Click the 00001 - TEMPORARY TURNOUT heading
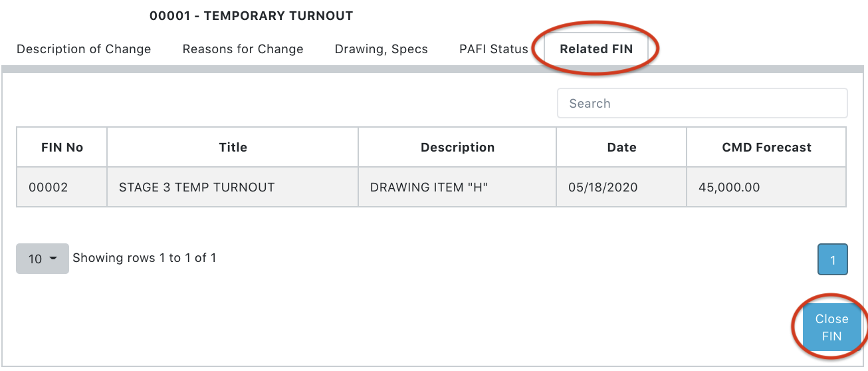Image resolution: width=868 pixels, height=371 pixels. 251,15
